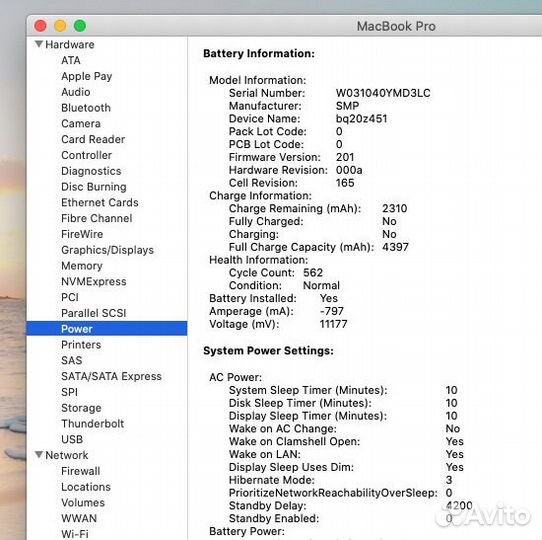Select ATA in the sidebar
Viewport: 542px width, 540px height.
[x=71, y=60]
